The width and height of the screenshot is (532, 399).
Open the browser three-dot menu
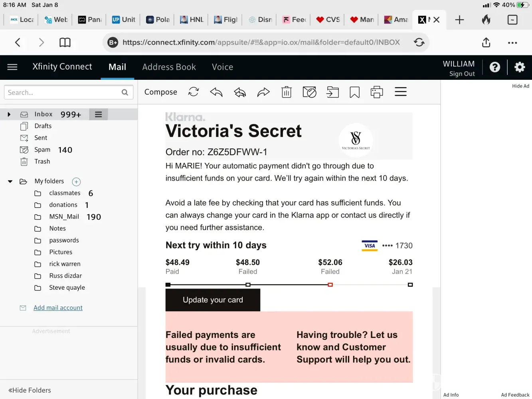(x=512, y=43)
